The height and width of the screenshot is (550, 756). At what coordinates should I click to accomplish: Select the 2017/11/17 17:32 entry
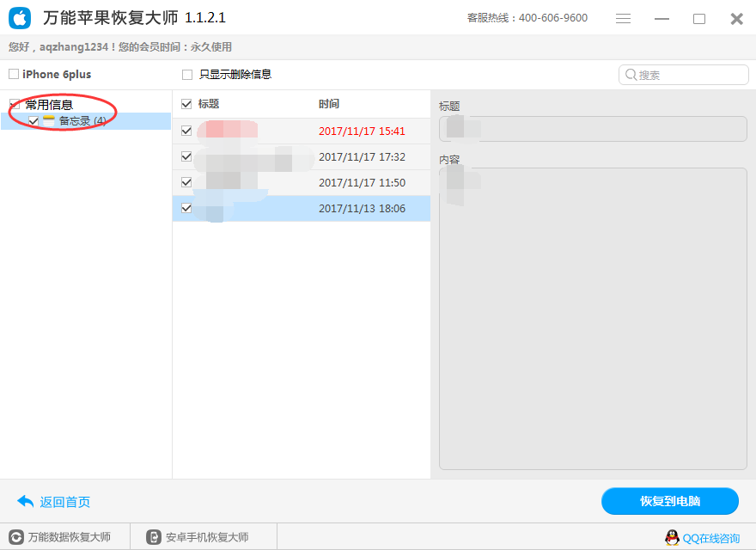click(302, 156)
